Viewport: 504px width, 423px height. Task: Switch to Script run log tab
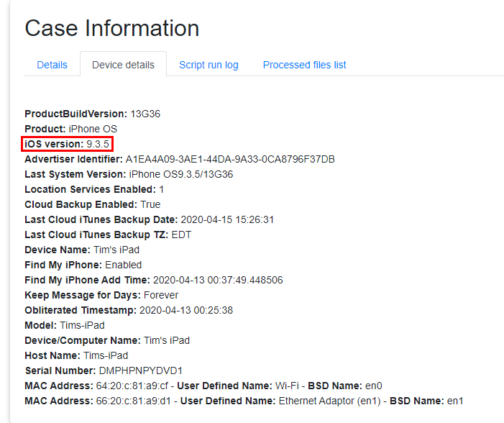pos(209,65)
